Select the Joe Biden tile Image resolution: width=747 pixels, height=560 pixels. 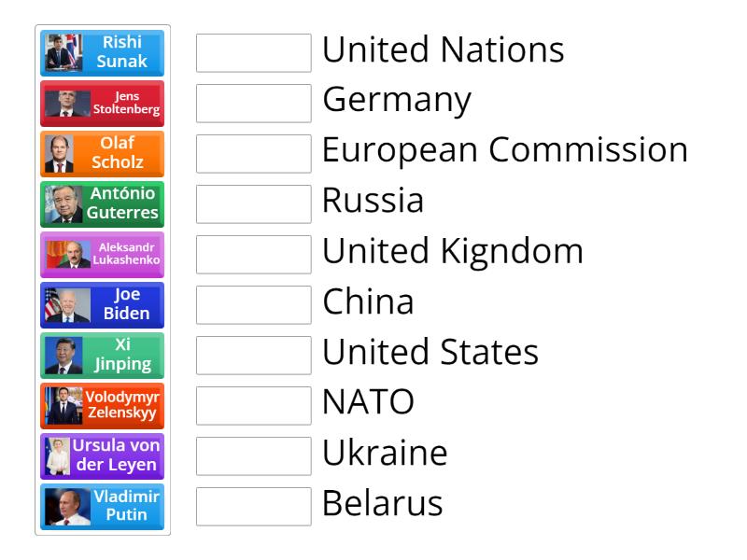(x=102, y=305)
